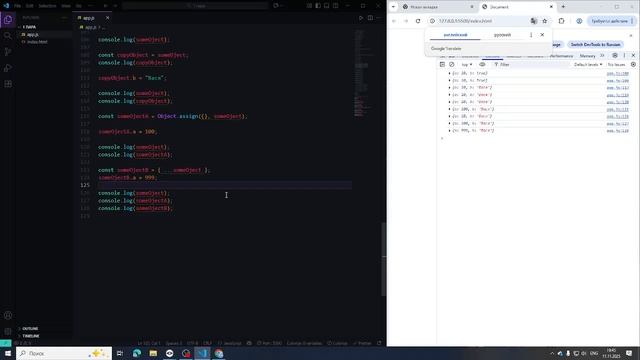Bookmark this page with the star icon

544,21
